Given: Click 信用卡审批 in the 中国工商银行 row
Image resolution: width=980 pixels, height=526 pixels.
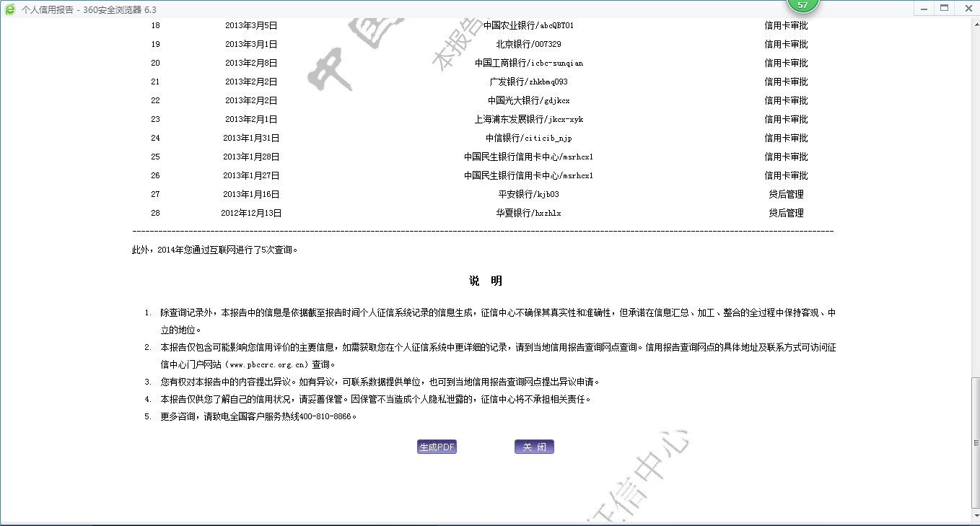Looking at the screenshot, I should pyautogui.click(x=786, y=63).
